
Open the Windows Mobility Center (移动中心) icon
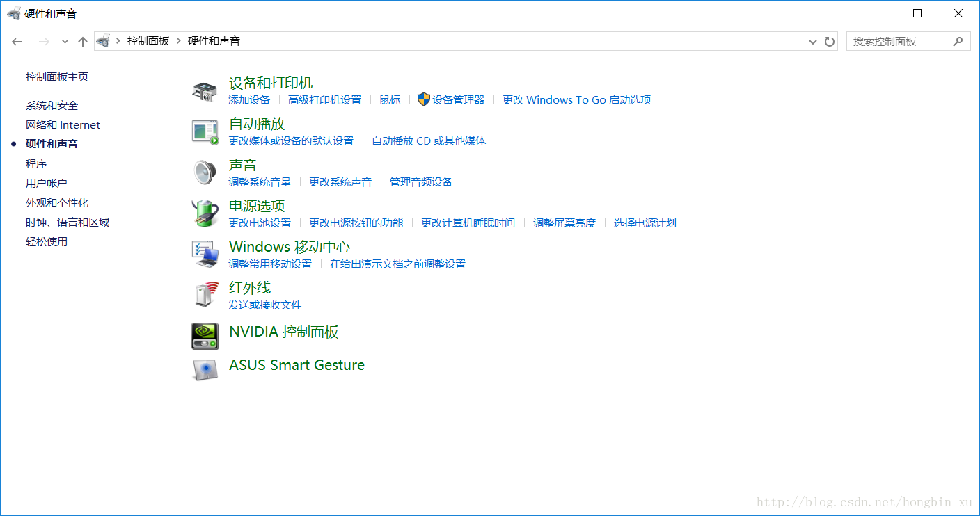pyautogui.click(x=205, y=254)
